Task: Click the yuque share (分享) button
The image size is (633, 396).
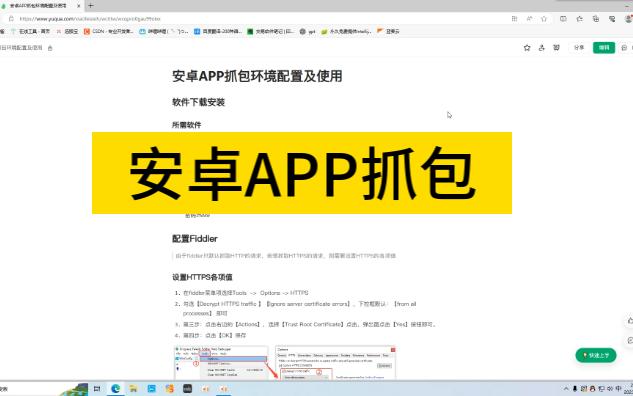Action: pos(579,48)
